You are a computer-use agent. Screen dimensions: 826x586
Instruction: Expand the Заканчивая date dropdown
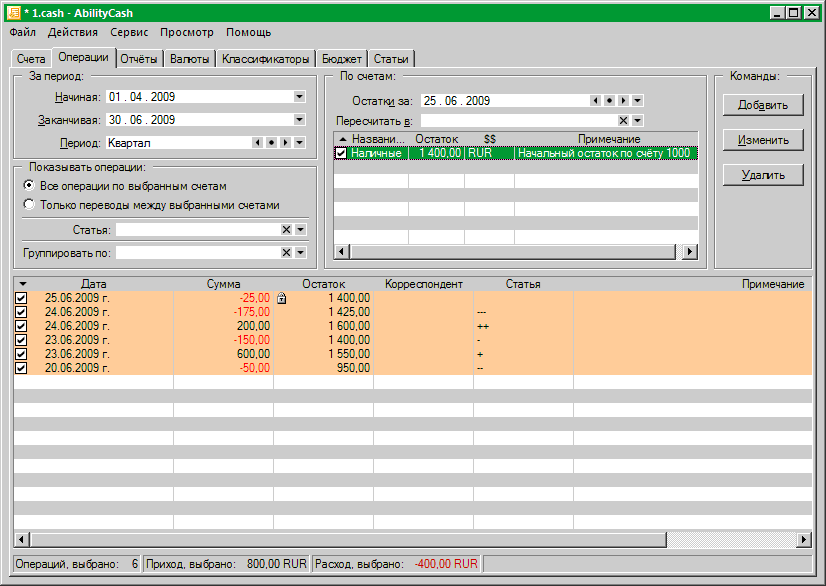(300, 120)
